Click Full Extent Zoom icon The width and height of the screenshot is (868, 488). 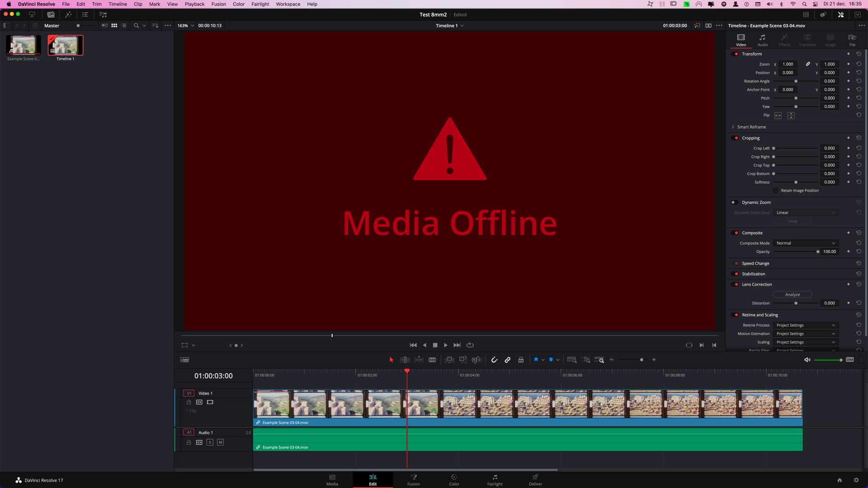pos(572,360)
